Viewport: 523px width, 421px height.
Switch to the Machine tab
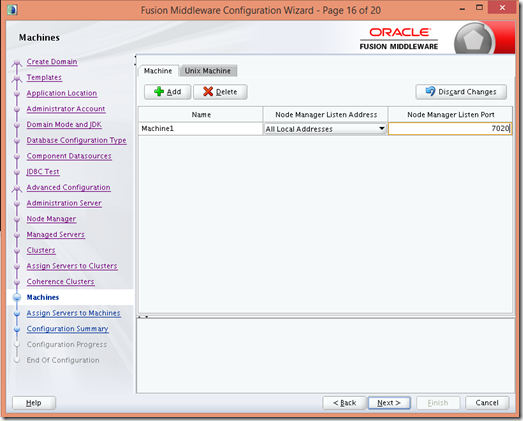pos(158,71)
